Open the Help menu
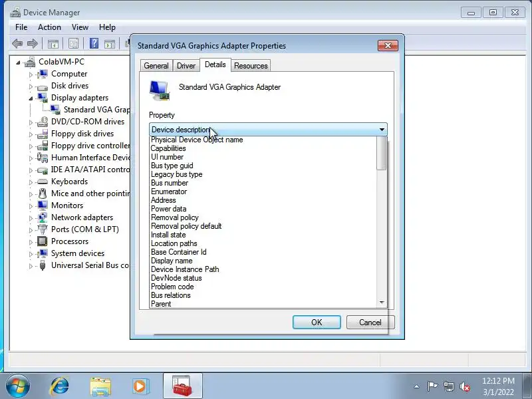Image resolution: width=532 pixels, height=399 pixels. pos(107,27)
